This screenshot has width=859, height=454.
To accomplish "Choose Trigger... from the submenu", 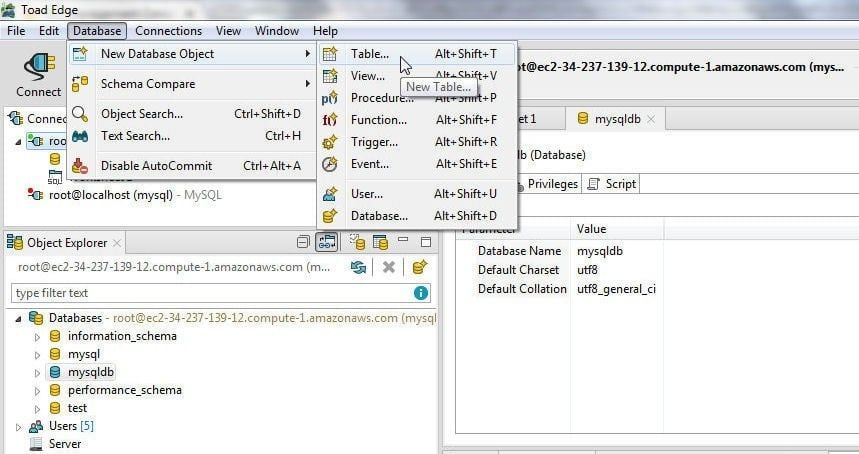I will [417, 142].
